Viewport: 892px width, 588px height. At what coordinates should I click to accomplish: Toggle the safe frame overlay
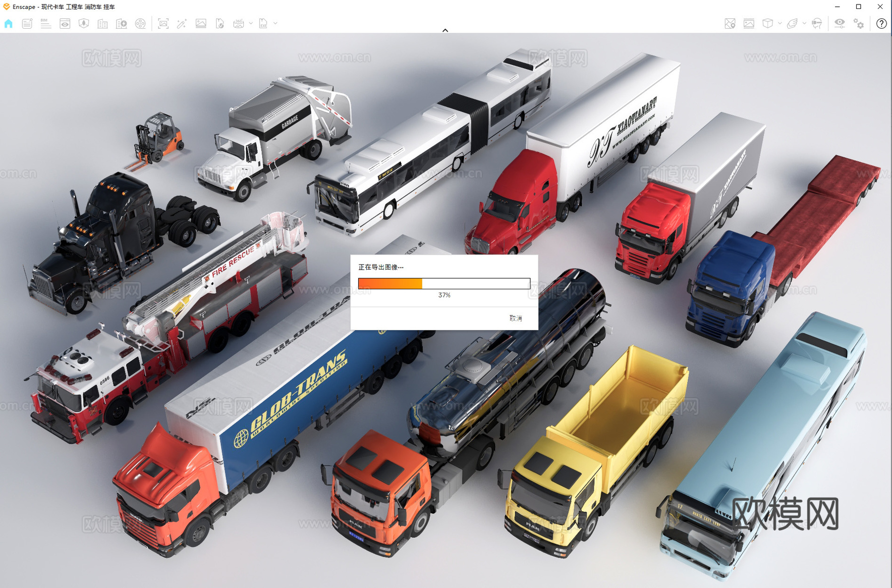click(749, 23)
